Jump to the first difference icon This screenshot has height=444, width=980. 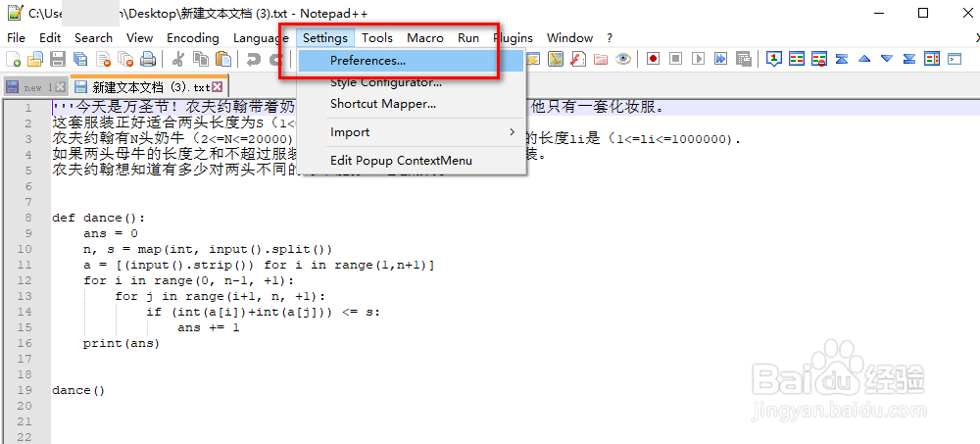coord(842,60)
